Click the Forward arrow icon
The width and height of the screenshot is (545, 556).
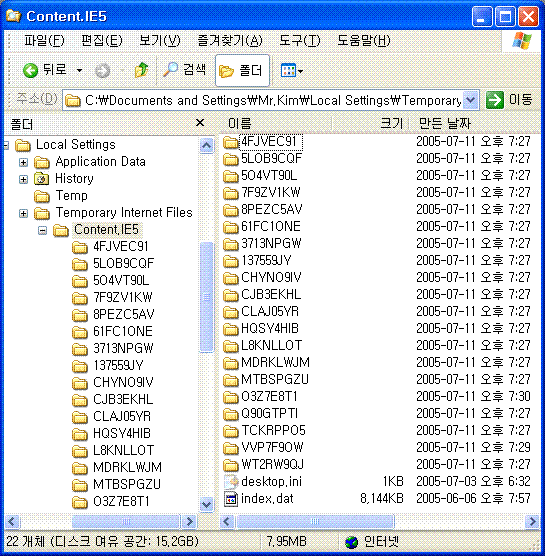point(102,71)
